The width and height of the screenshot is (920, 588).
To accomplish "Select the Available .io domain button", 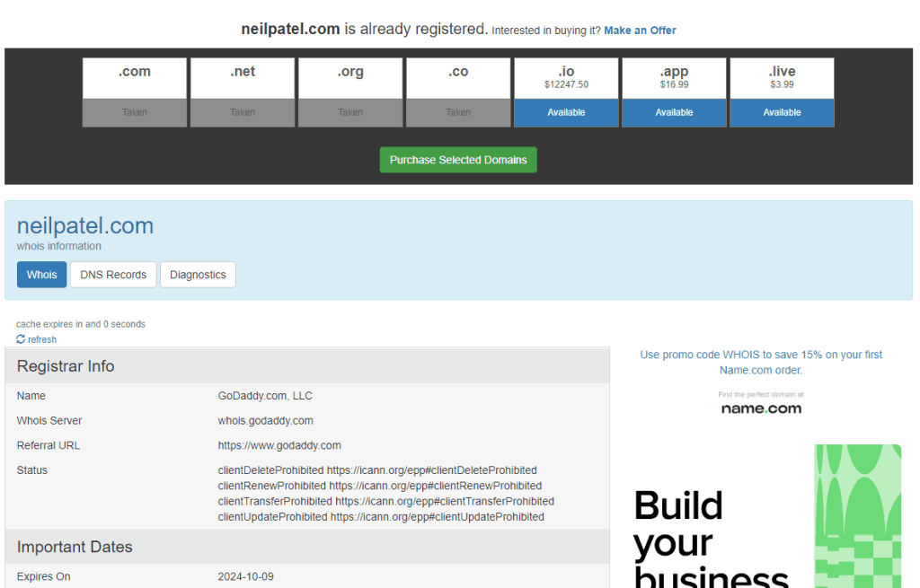I will point(566,112).
